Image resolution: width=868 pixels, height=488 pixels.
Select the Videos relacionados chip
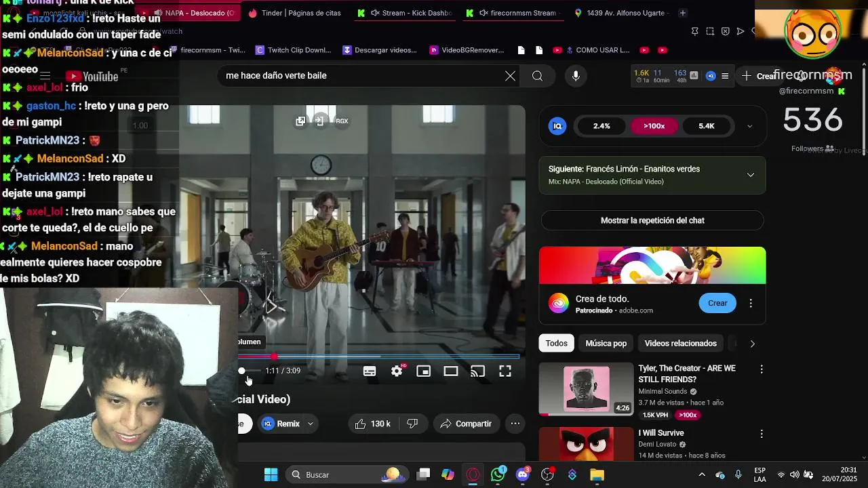(x=681, y=344)
